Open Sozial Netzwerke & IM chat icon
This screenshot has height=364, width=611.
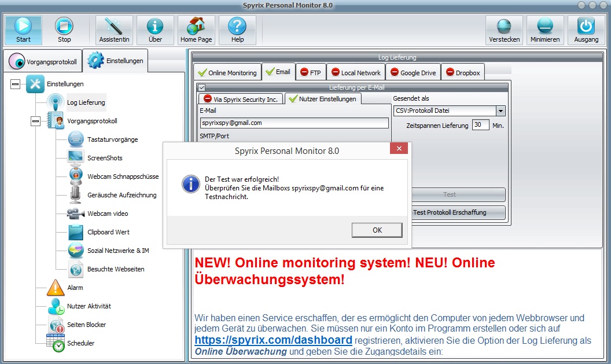pyautogui.click(x=76, y=250)
